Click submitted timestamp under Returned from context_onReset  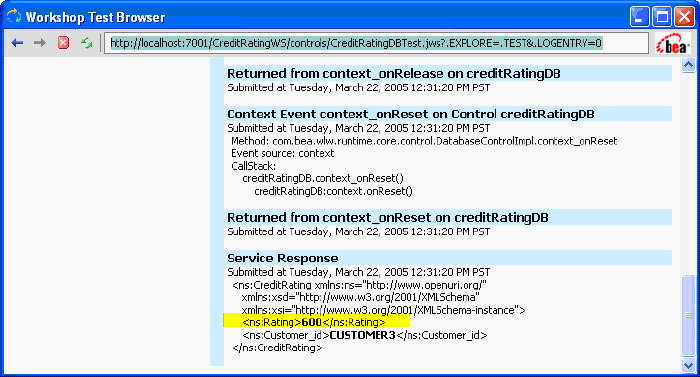click(x=358, y=232)
